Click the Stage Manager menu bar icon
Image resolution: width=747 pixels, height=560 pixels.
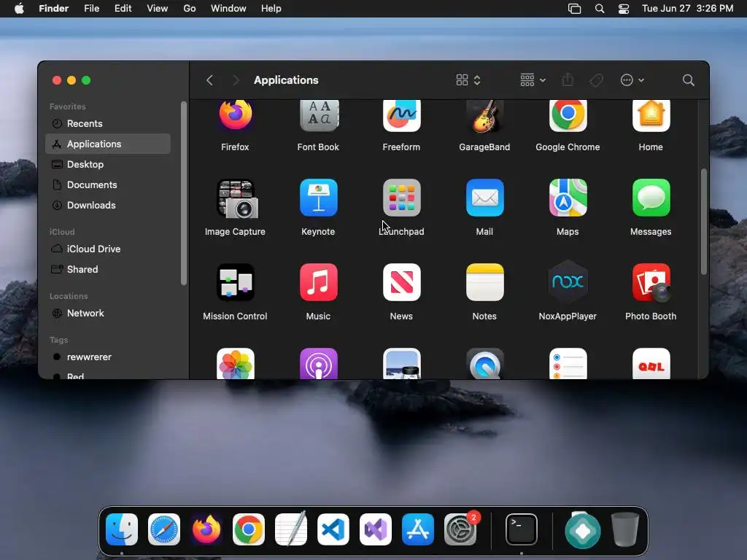(575, 9)
